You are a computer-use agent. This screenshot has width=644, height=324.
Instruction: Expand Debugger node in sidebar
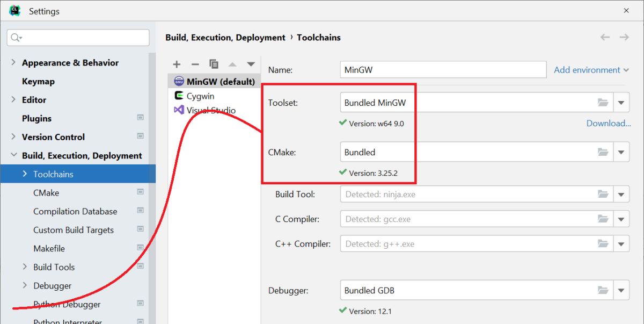25,285
